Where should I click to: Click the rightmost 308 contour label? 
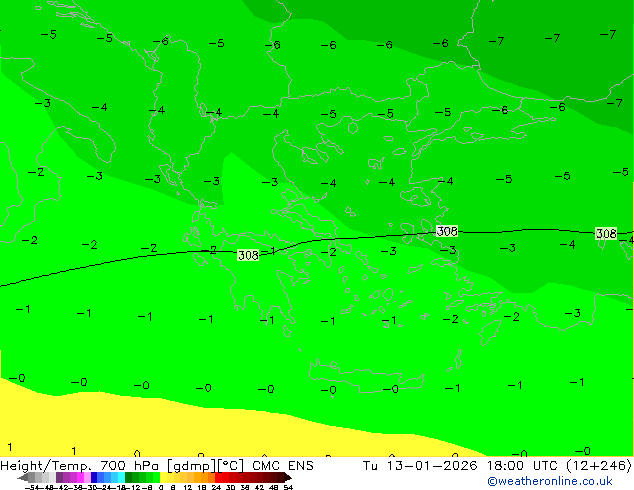click(x=606, y=233)
